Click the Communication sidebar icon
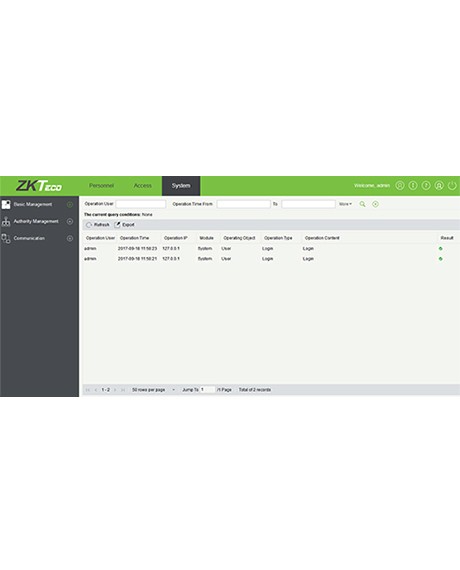The image size is (460, 570). point(6,238)
